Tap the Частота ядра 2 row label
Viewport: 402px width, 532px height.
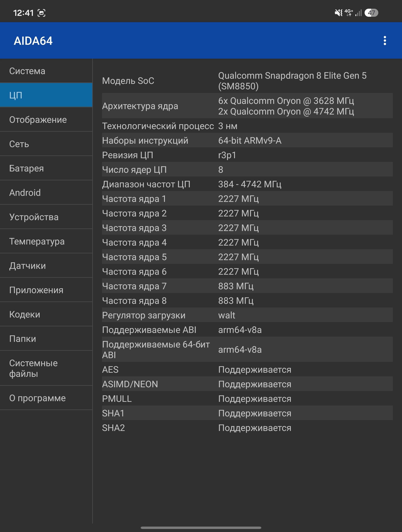[134, 213]
